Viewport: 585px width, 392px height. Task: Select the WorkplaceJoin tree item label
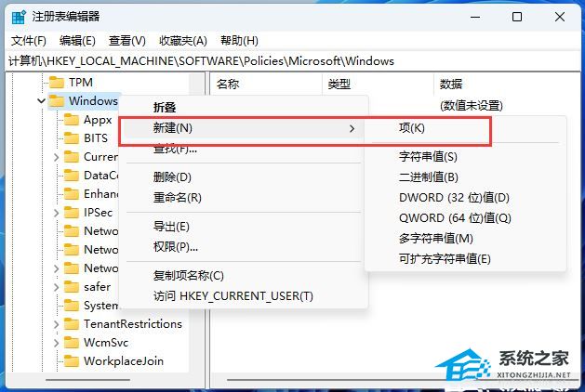pyautogui.click(x=124, y=361)
